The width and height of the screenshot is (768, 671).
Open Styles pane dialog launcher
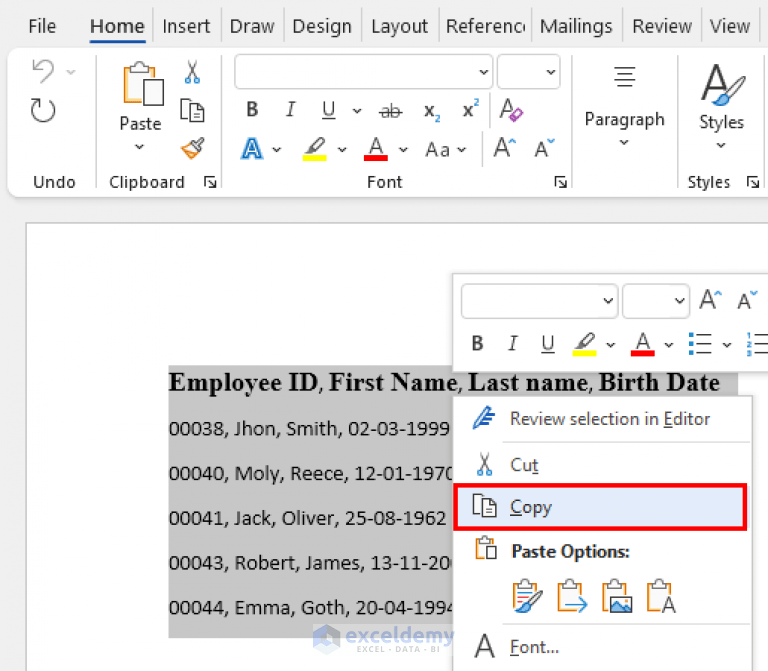(x=753, y=182)
